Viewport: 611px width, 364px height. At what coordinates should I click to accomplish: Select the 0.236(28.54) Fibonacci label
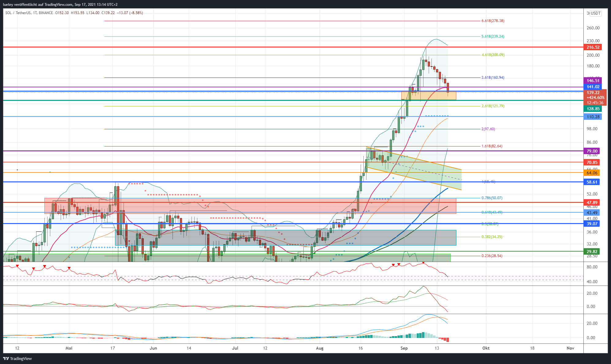tap(492, 256)
